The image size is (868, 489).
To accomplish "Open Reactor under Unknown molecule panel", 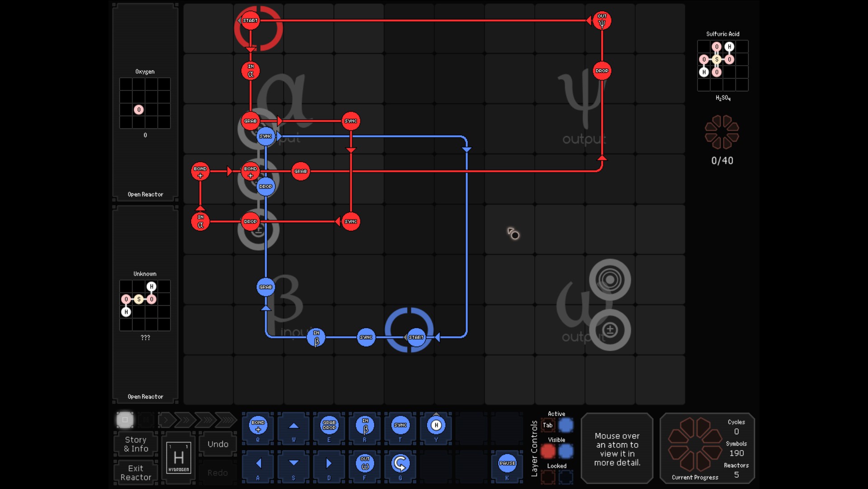I will (145, 397).
